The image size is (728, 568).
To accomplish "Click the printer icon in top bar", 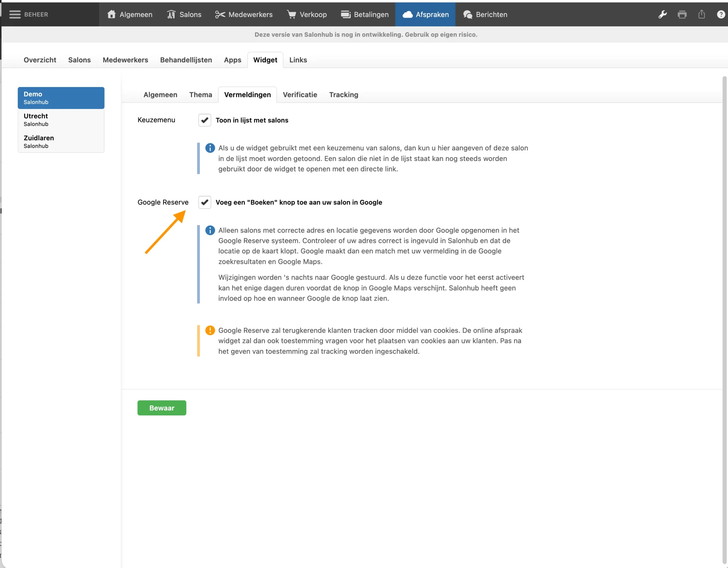I will 682,14.
